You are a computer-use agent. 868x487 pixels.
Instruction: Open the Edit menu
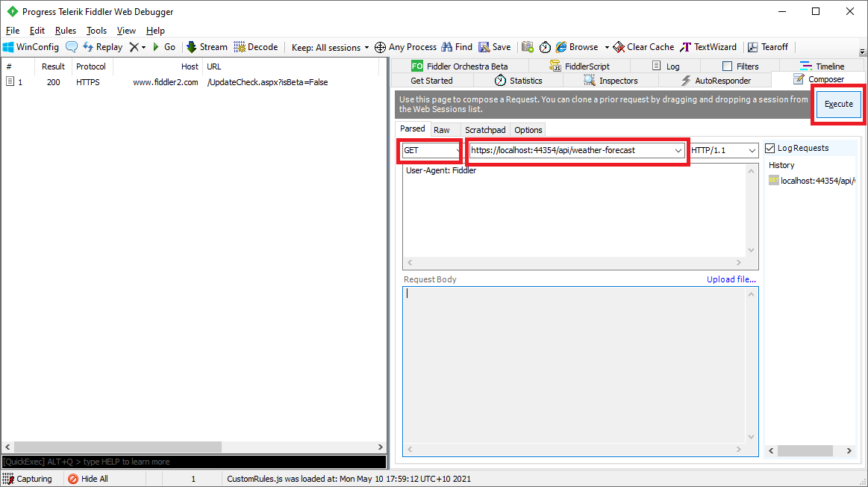pyautogui.click(x=37, y=31)
